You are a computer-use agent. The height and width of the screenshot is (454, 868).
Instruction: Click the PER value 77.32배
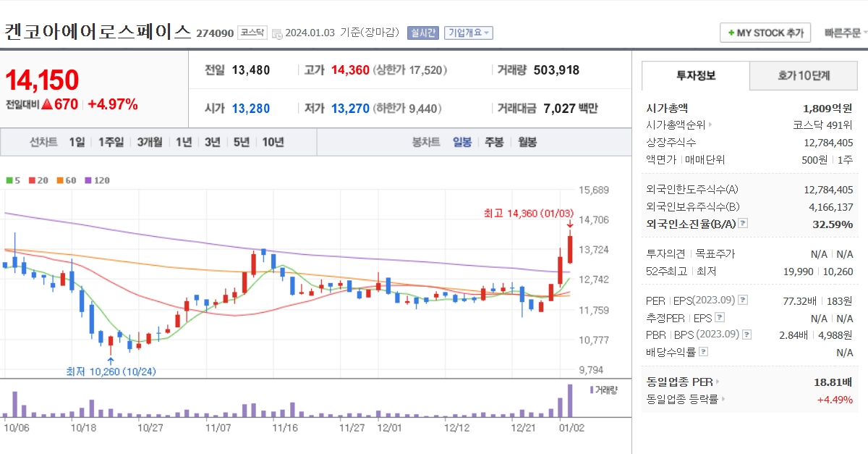point(801,300)
